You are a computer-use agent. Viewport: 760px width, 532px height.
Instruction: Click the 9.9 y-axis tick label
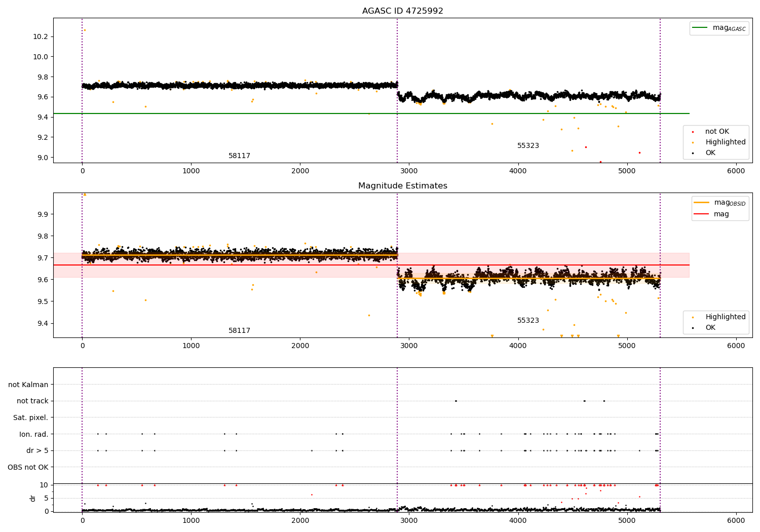pos(42,214)
